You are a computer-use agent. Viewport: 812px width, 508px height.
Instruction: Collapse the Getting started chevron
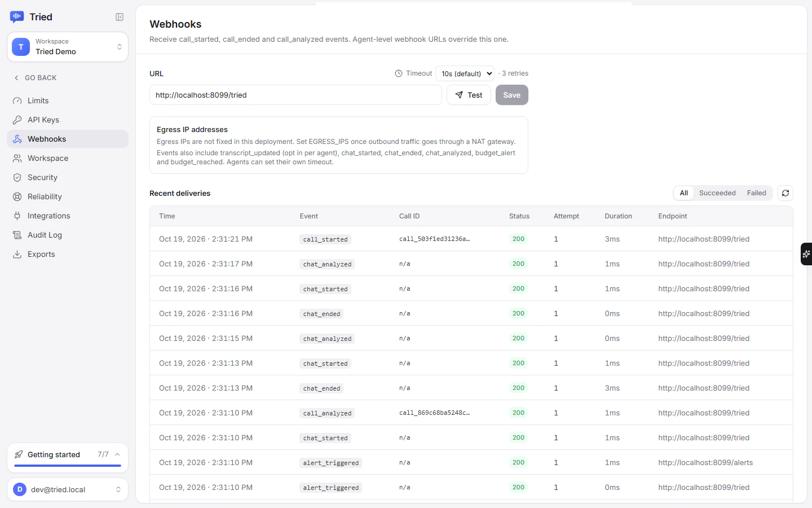point(117,454)
